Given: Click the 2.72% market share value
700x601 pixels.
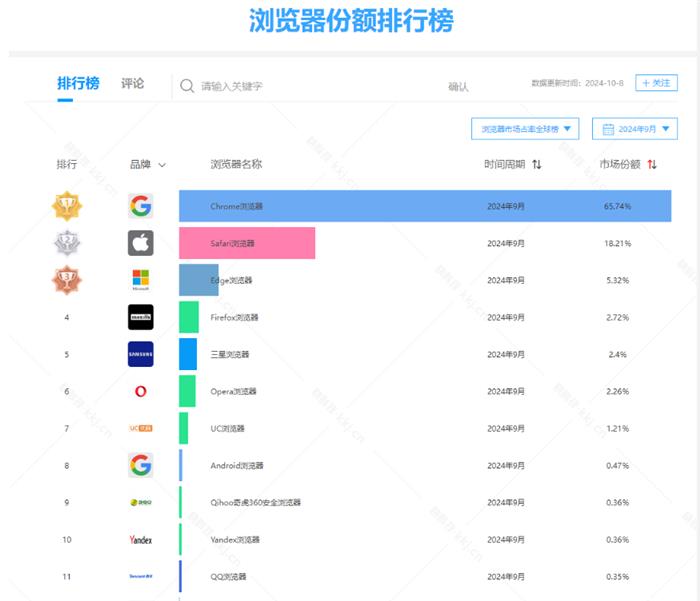Looking at the screenshot, I should 617,317.
